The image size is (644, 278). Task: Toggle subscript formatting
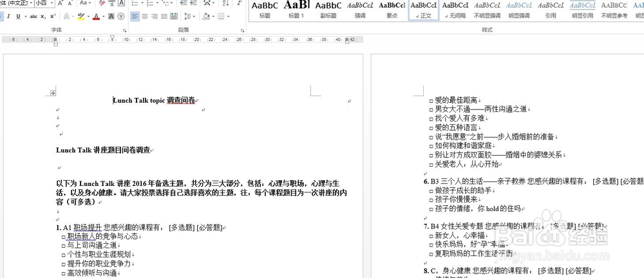coord(44,17)
